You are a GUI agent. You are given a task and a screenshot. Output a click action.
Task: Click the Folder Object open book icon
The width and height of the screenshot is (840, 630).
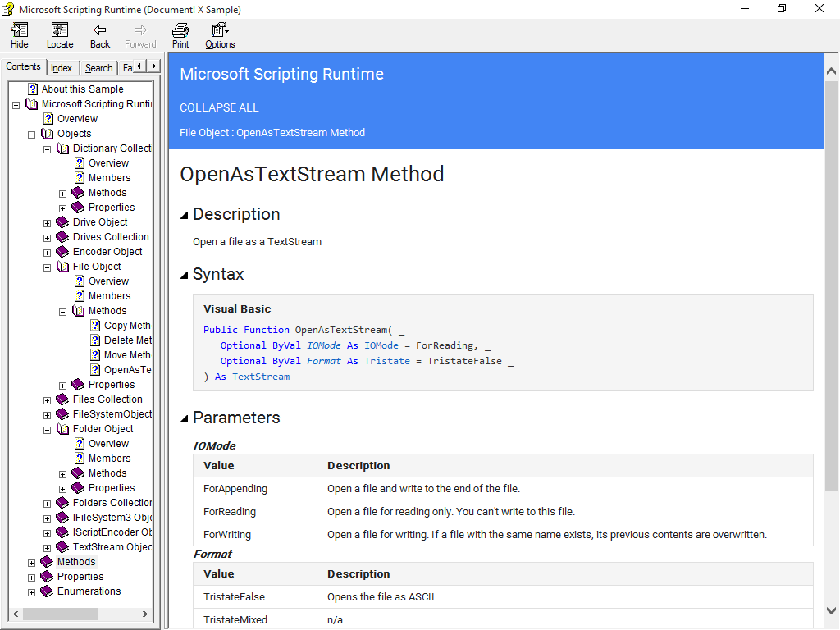tap(63, 429)
